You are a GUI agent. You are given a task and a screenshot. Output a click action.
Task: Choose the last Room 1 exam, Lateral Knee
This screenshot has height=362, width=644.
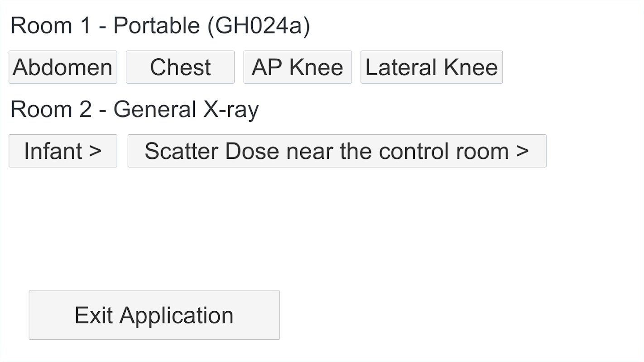[x=431, y=67]
